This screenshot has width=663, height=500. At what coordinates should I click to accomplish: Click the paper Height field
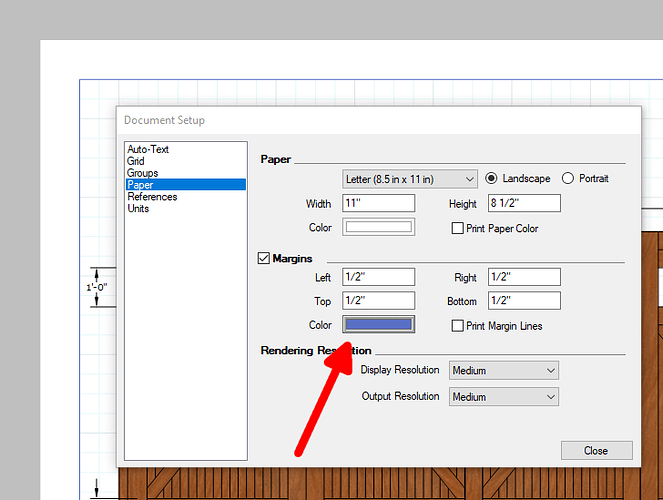click(524, 203)
